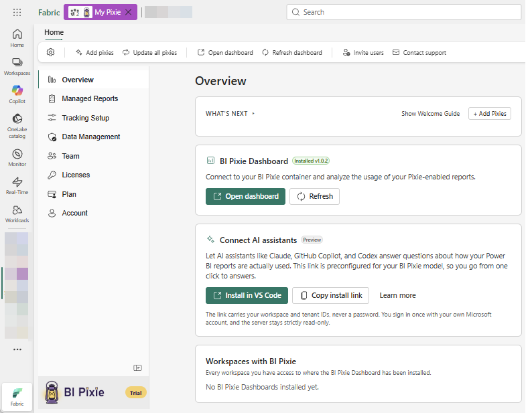Click Add pixies in toolbar
Image resolution: width=532 pixels, height=413 pixels.
pos(94,53)
